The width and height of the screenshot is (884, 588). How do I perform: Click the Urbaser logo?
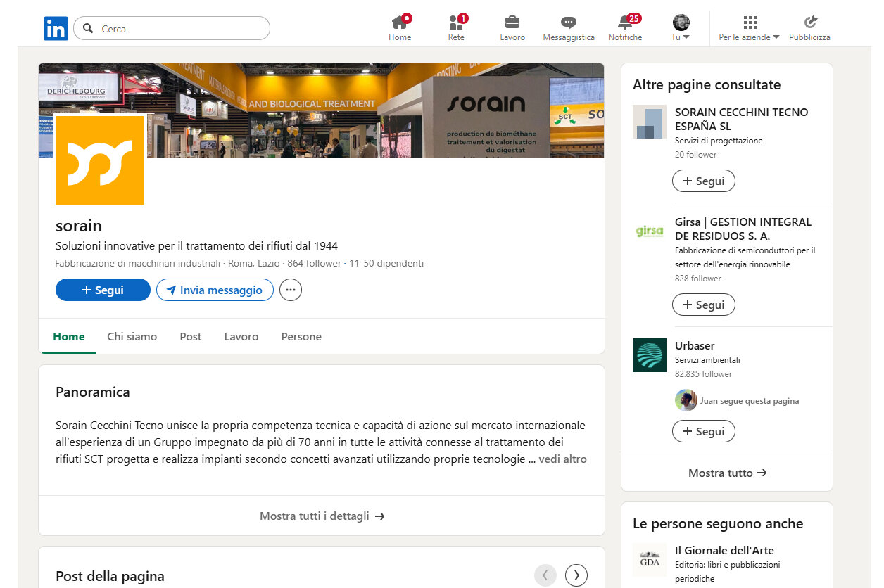[649, 355]
